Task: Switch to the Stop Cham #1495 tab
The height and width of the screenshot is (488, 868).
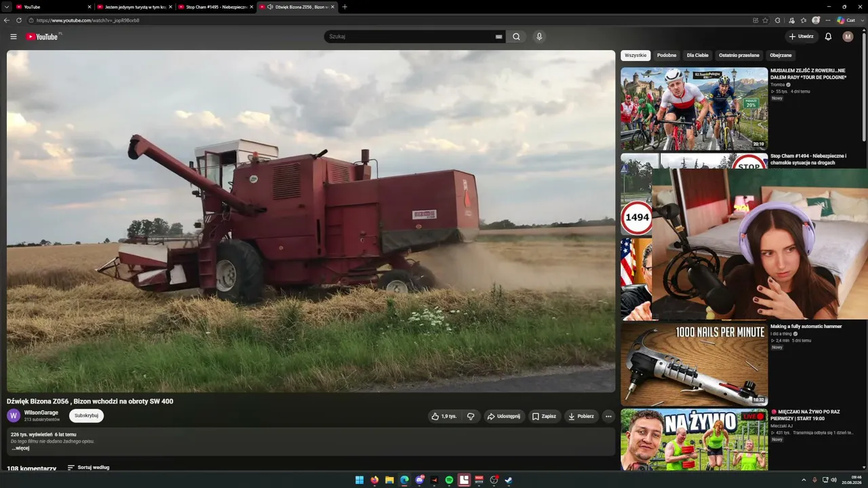Action: point(216,7)
